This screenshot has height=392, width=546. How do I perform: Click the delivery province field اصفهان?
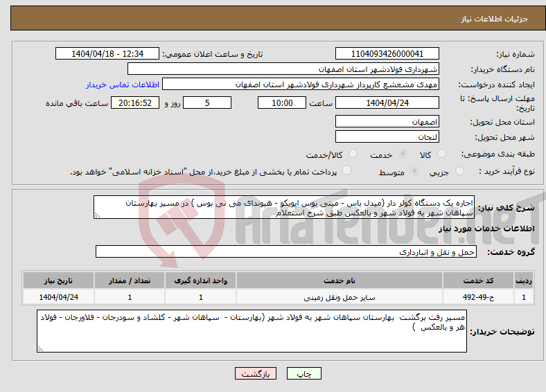(387, 121)
